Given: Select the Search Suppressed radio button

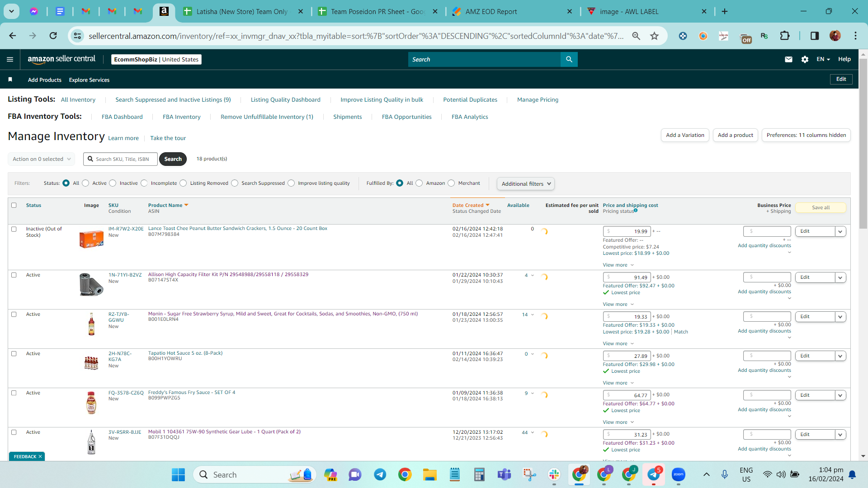Looking at the screenshot, I should (x=235, y=183).
